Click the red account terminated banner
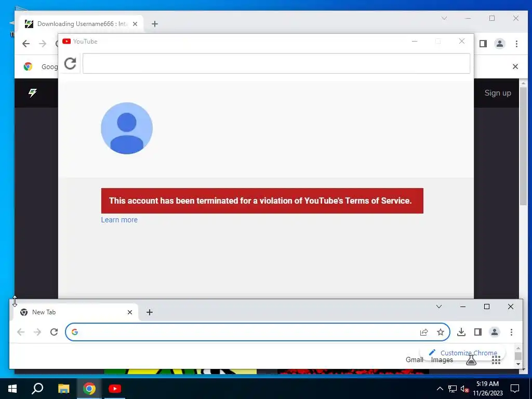 262,201
